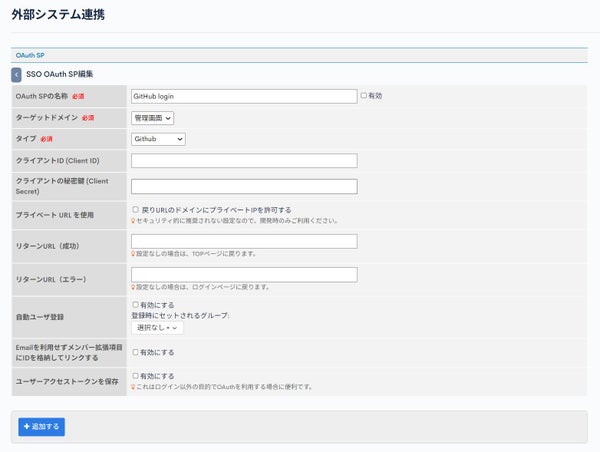Click the 登録時にセットされるグループ label

(x=180, y=316)
